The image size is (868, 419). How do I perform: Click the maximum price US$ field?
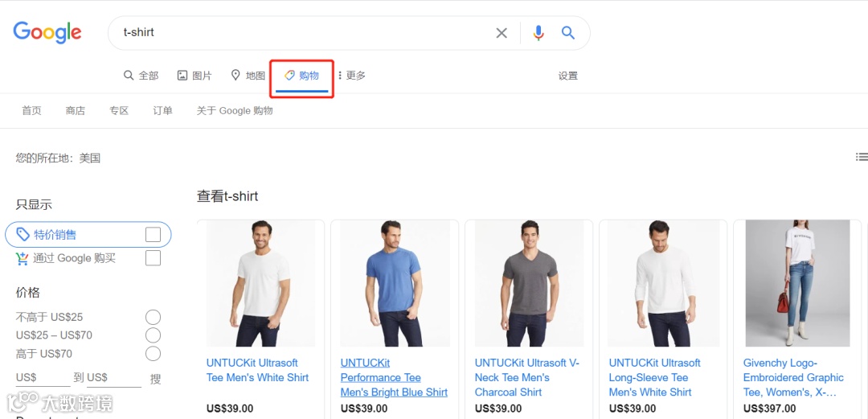coord(114,378)
